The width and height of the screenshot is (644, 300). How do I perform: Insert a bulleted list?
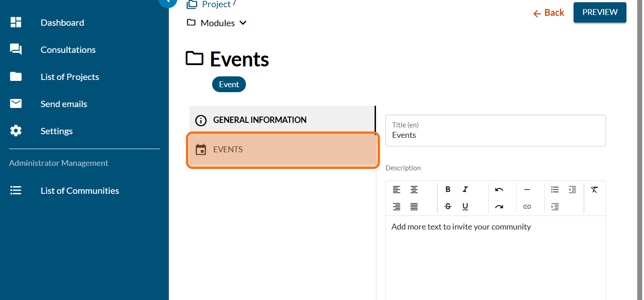555,190
